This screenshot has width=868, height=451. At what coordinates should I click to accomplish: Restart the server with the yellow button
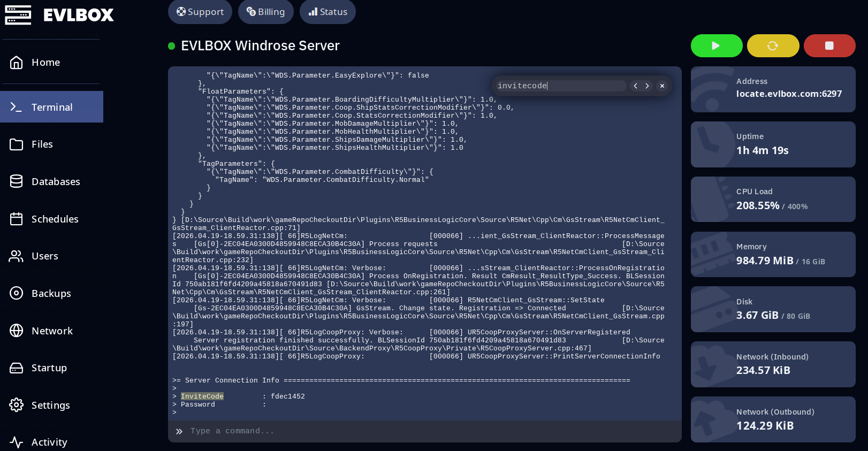click(x=773, y=46)
